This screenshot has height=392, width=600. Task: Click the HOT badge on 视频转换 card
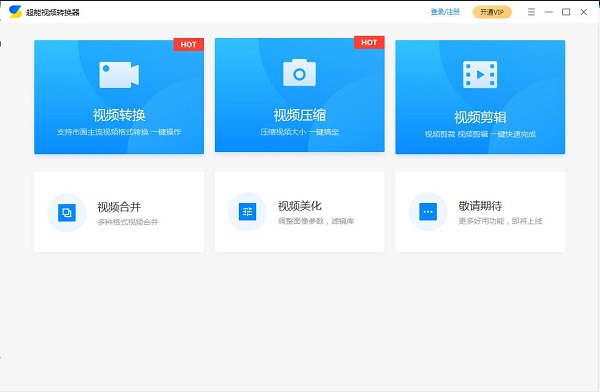point(188,44)
